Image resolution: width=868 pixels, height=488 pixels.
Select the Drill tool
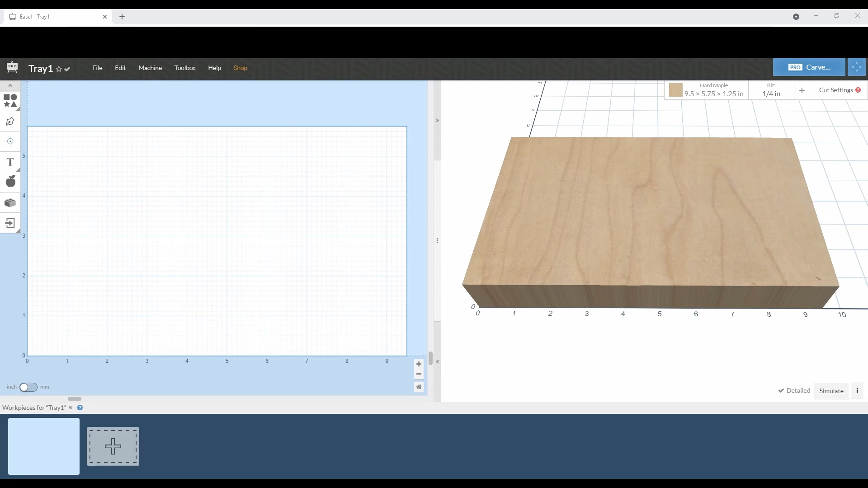click(10, 141)
